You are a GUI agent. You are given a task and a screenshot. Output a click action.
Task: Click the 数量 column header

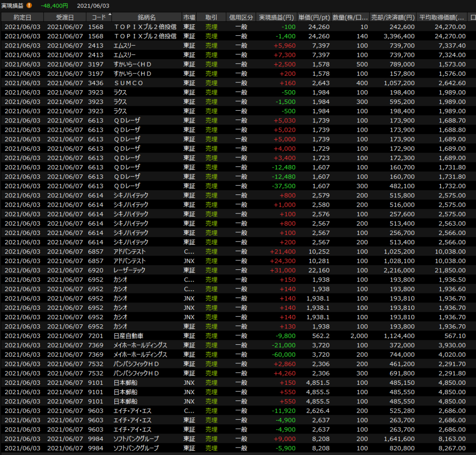[350, 17]
